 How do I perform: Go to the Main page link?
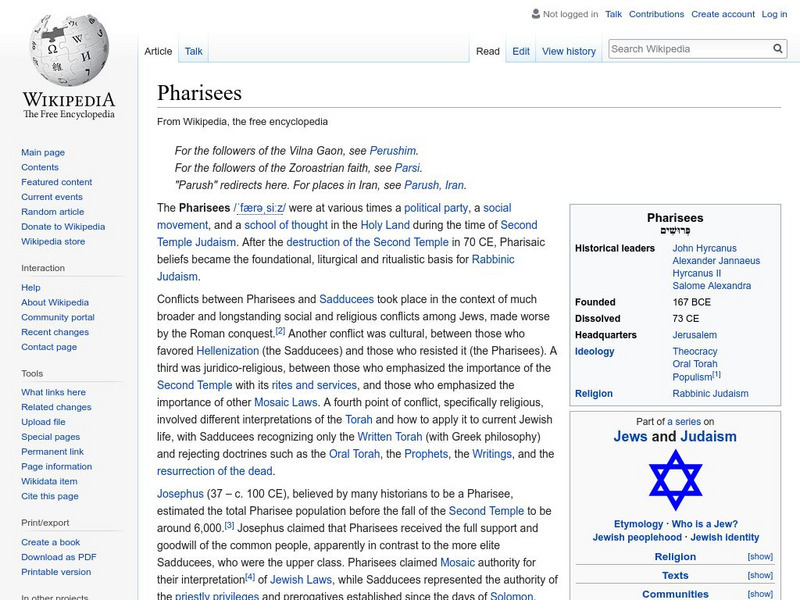43,153
